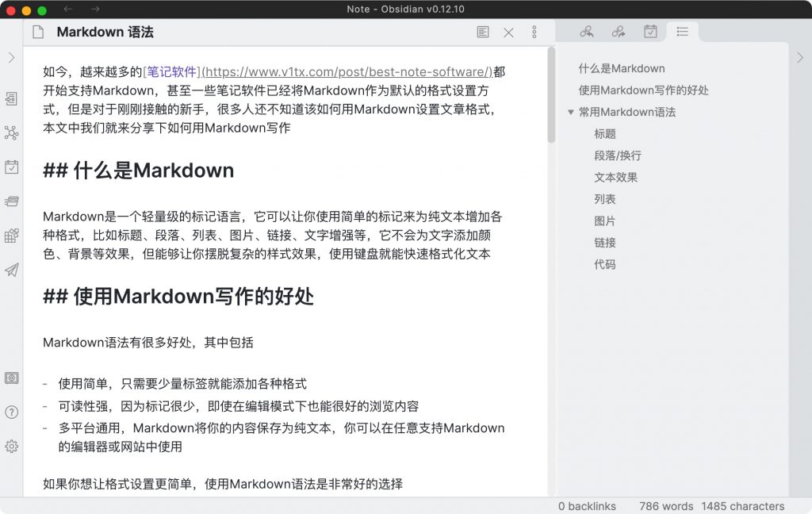Select outline item '标题'

(605, 134)
